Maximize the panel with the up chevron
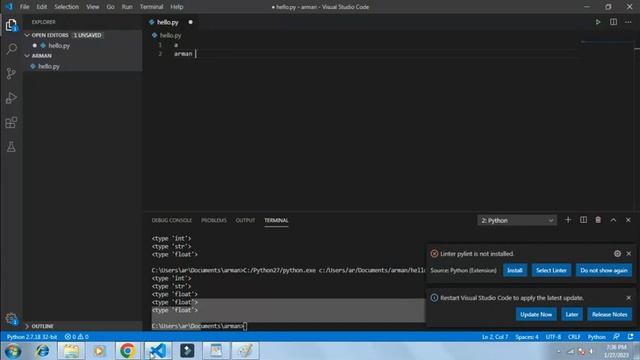 click(x=613, y=220)
